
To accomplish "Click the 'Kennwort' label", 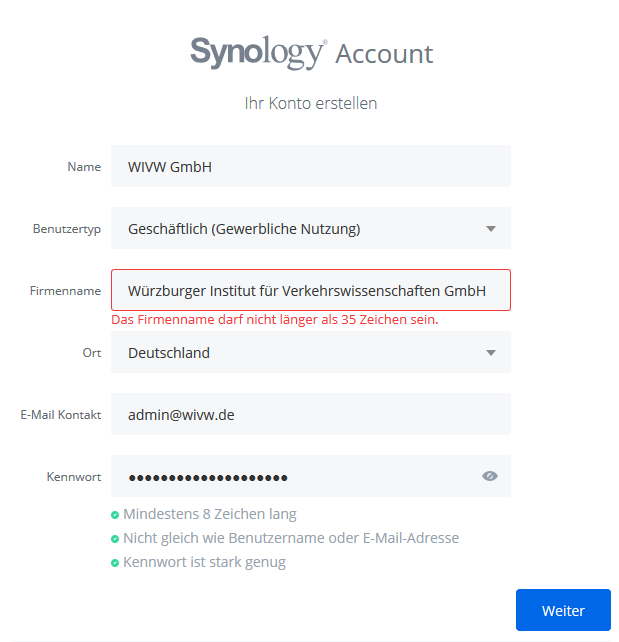I will [x=74, y=477].
